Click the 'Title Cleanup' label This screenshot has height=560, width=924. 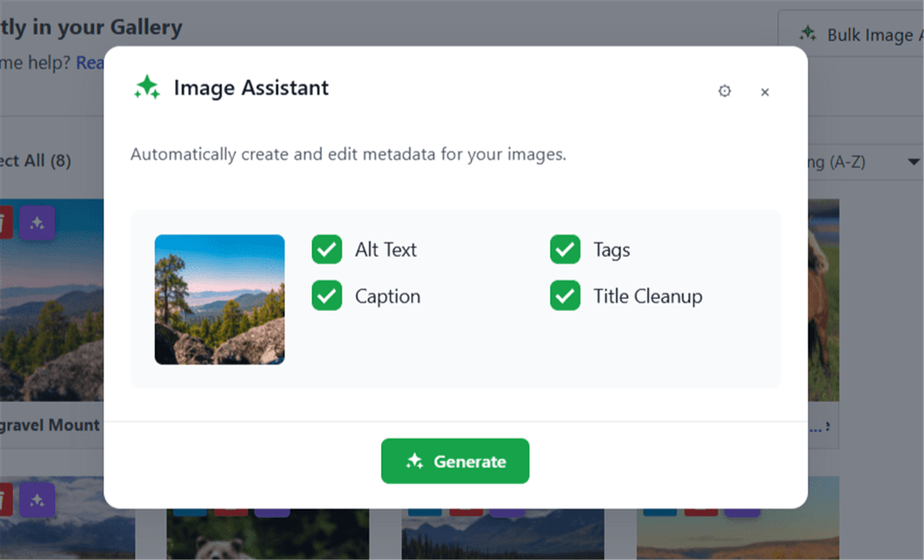[648, 296]
